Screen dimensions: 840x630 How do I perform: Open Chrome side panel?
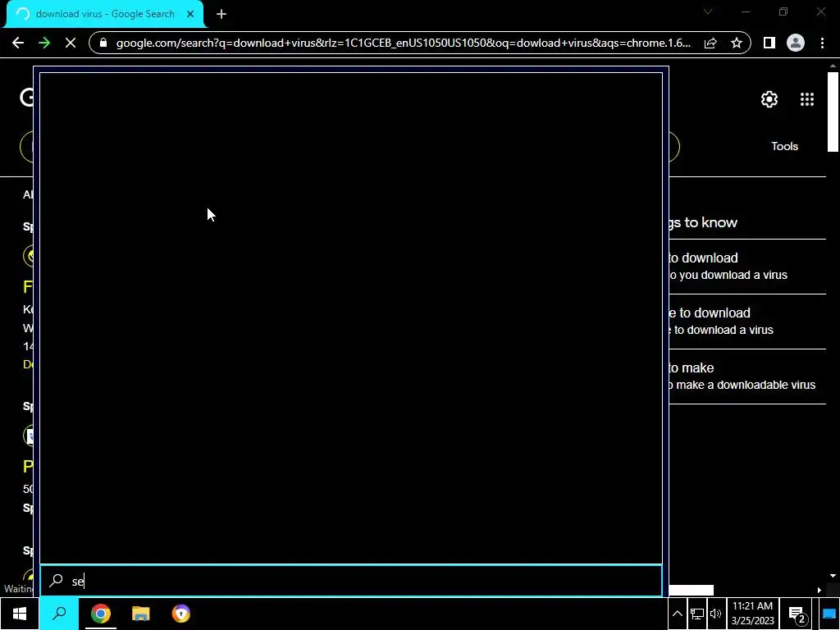tap(769, 43)
